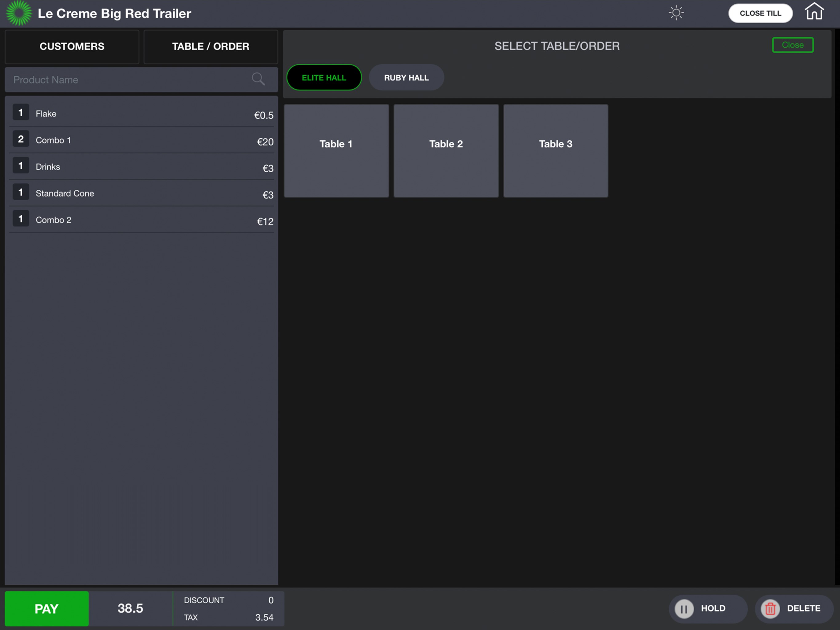Click the home icon in header

coord(814,12)
